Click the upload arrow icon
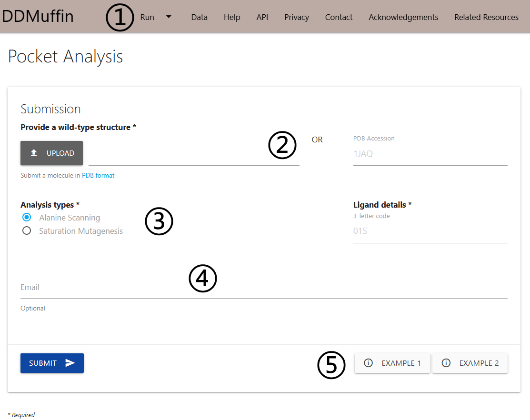 (34, 153)
